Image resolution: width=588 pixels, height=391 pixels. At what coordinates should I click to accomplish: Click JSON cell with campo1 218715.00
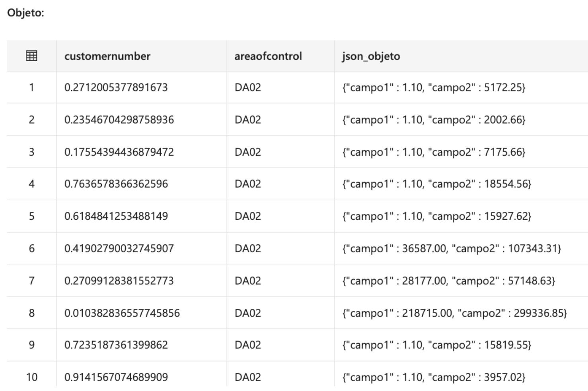click(454, 313)
